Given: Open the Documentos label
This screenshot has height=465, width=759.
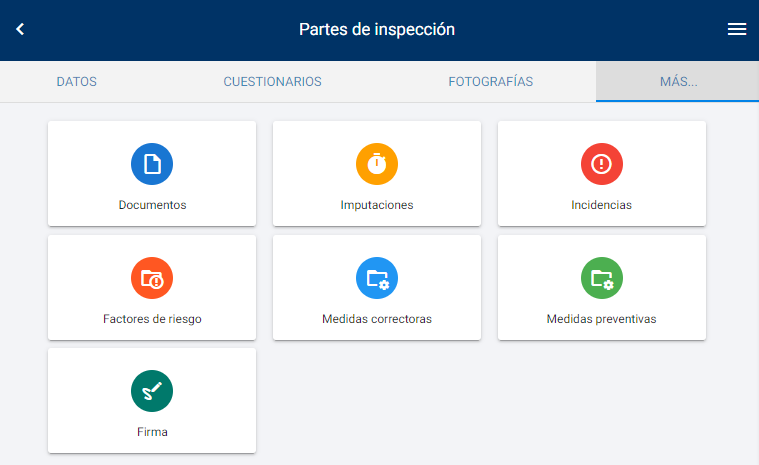Looking at the screenshot, I should pyautogui.click(x=152, y=205).
